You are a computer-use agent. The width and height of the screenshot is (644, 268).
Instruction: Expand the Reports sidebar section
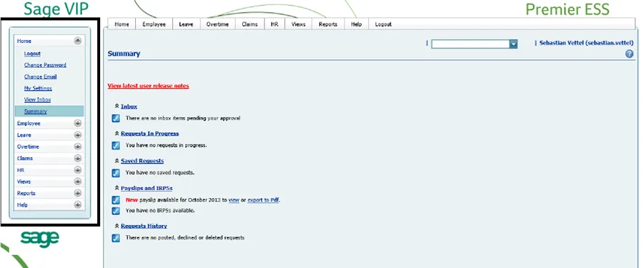pyautogui.click(x=78, y=193)
